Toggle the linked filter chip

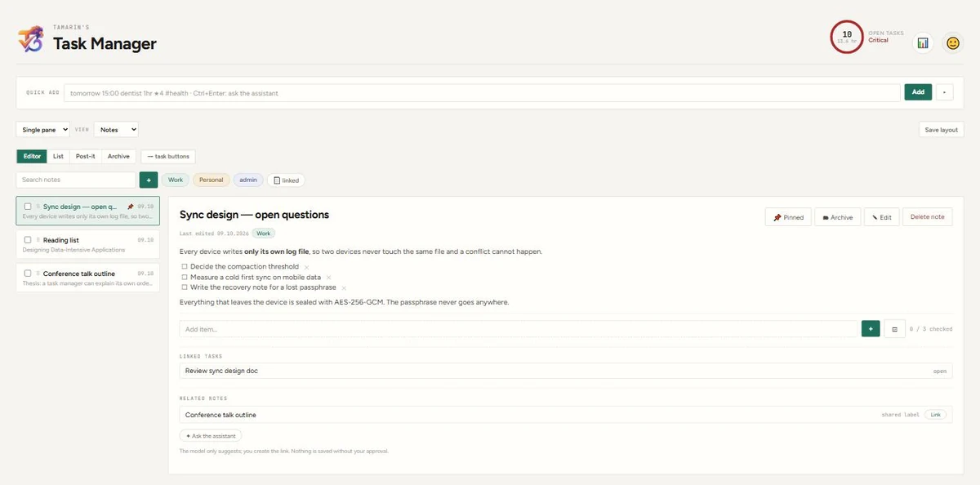tap(286, 180)
